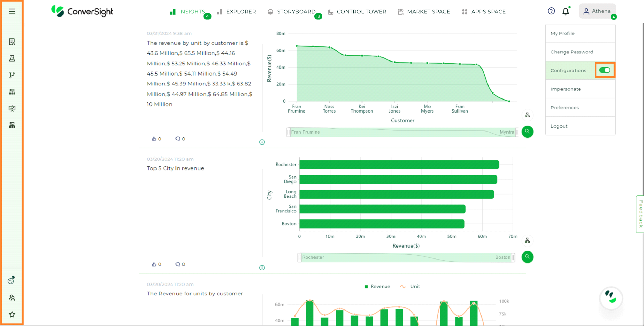
Task: Switch to the Apps Space tab
Action: (484, 12)
